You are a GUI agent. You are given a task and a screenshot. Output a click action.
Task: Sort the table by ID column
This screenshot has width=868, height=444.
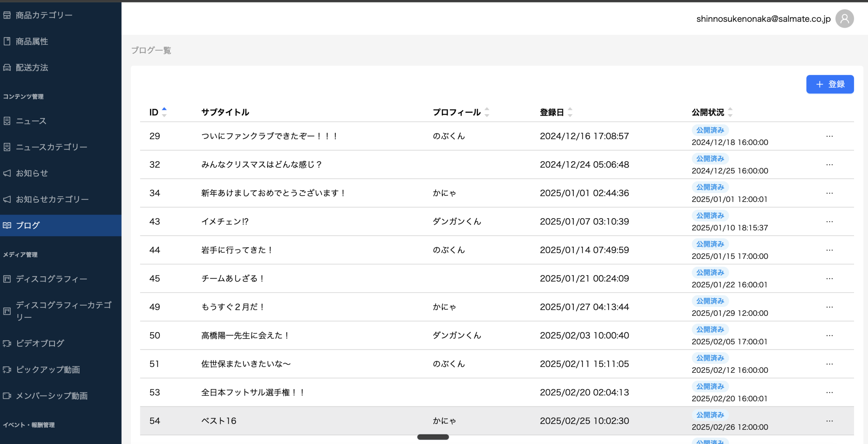click(x=164, y=112)
